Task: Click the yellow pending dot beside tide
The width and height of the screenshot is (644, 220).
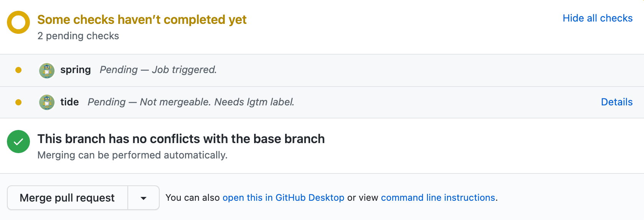Action: (x=18, y=102)
